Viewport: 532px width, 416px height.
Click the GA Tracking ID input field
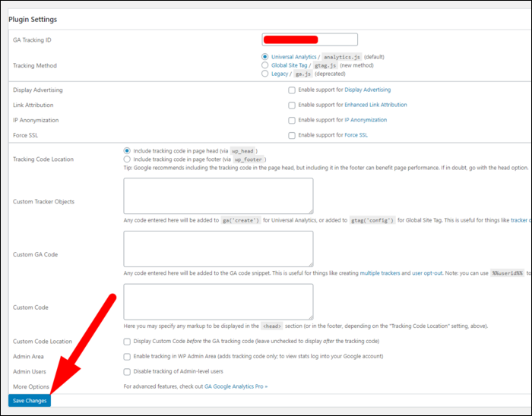point(309,39)
